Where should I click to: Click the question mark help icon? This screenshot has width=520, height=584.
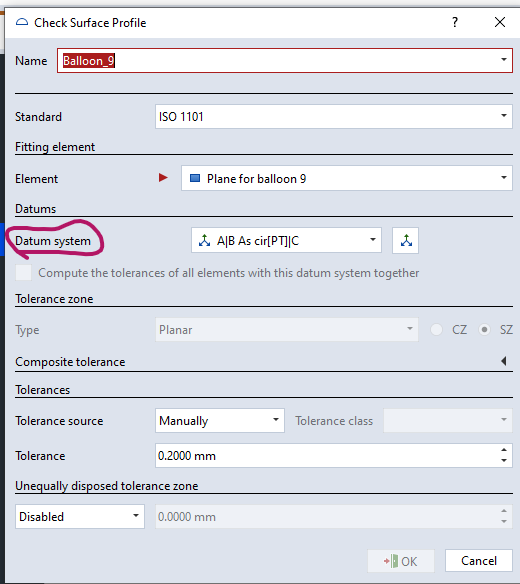[x=455, y=22]
